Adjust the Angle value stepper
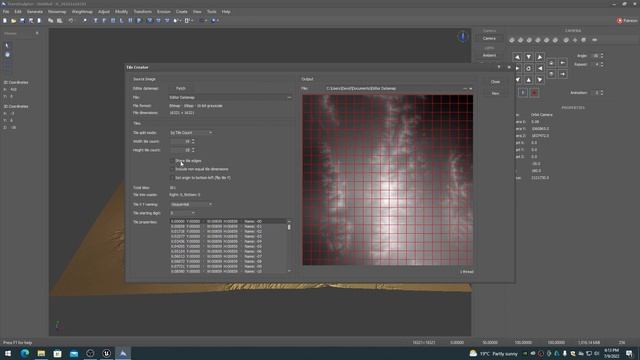640x360 pixels. coord(602,56)
